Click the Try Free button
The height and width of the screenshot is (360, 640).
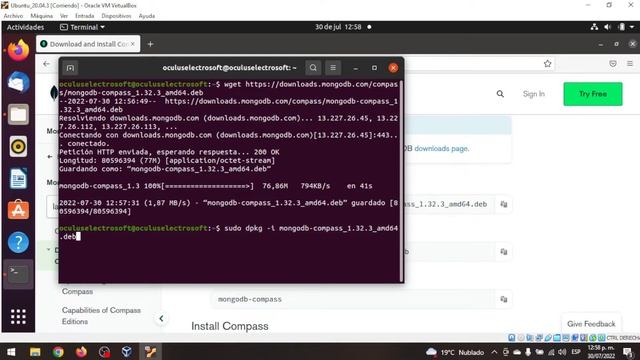coord(593,94)
